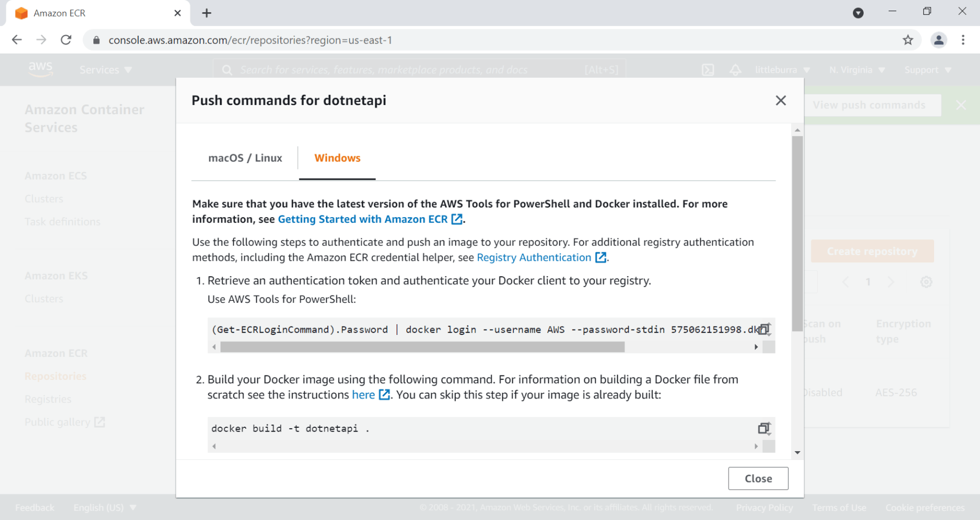This screenshot has width=980, height=520.
Task: Switch to the macOS / Linux tab
Action: coord(245,158)
